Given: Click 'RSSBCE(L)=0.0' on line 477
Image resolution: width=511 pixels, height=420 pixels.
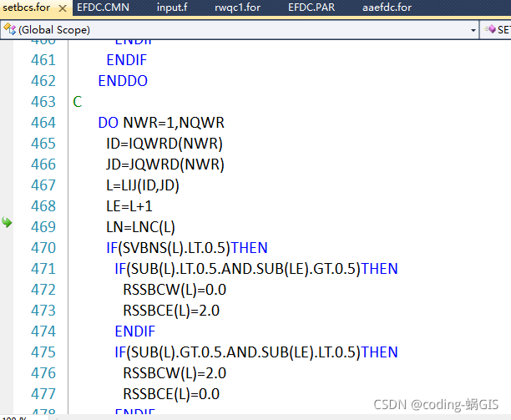Looking at the screenshot, I should (x=171, y=394).
